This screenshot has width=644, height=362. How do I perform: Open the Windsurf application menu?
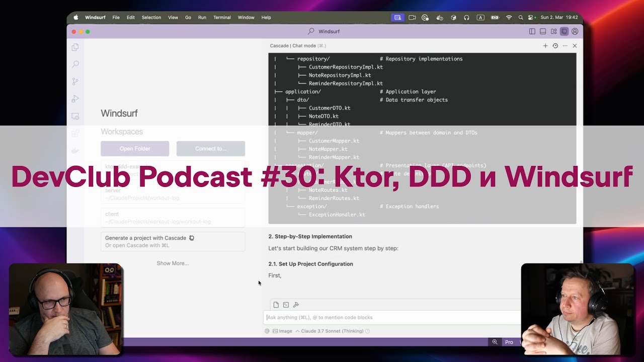coord(95,17)
